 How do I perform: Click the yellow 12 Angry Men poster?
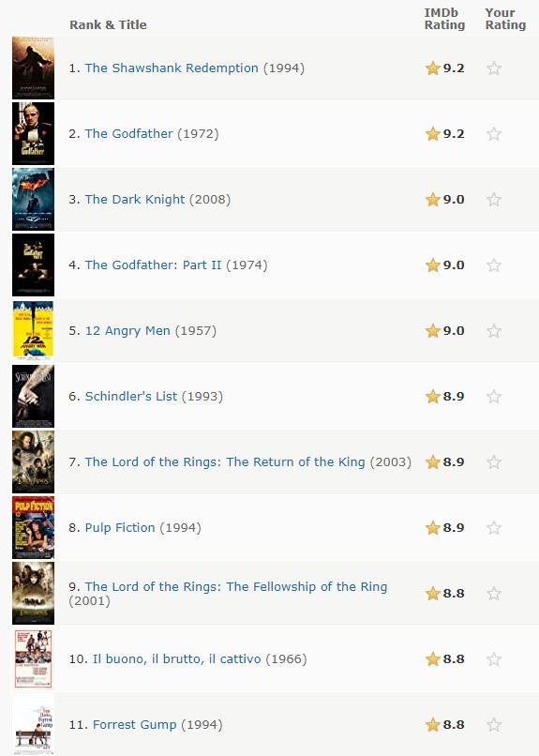click(33, 331)
